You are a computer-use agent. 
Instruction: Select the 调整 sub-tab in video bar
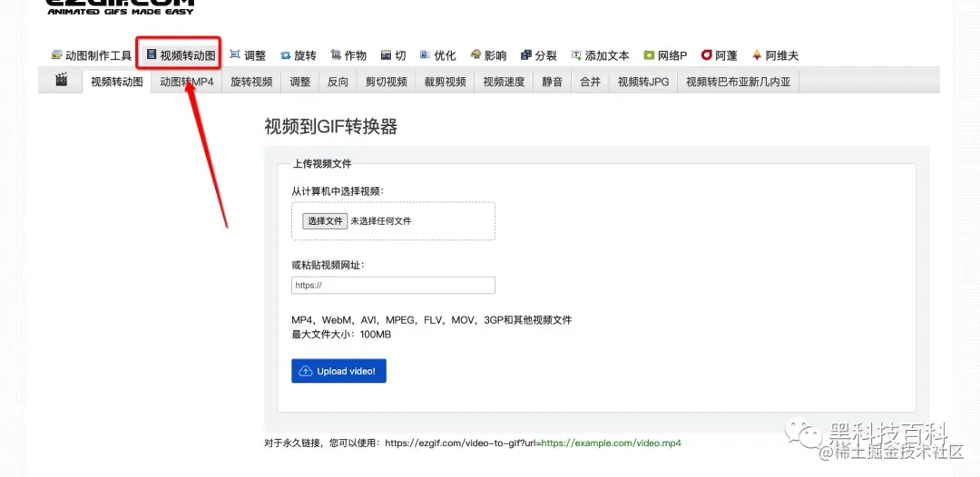click(x=300, y=82)
